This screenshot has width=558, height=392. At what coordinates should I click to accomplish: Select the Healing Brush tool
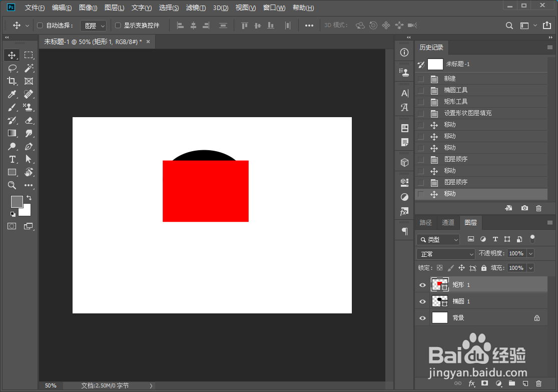click(29, 94)
